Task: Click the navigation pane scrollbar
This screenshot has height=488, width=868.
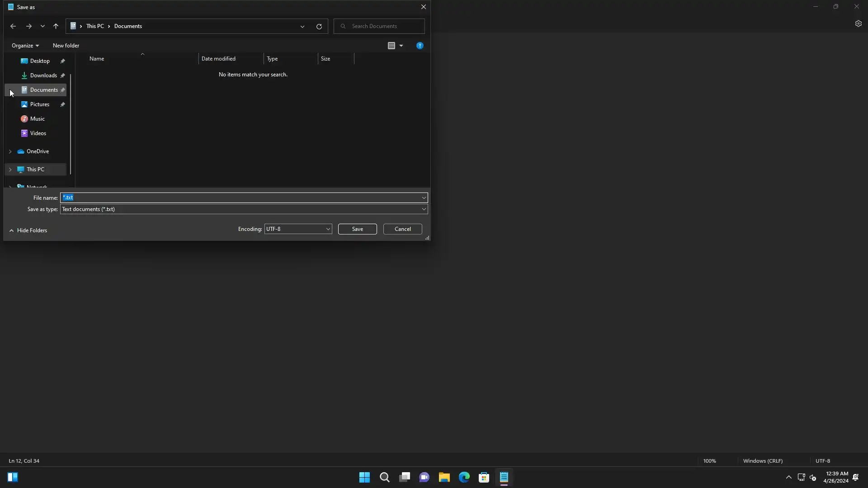Action: click(71, 124)
